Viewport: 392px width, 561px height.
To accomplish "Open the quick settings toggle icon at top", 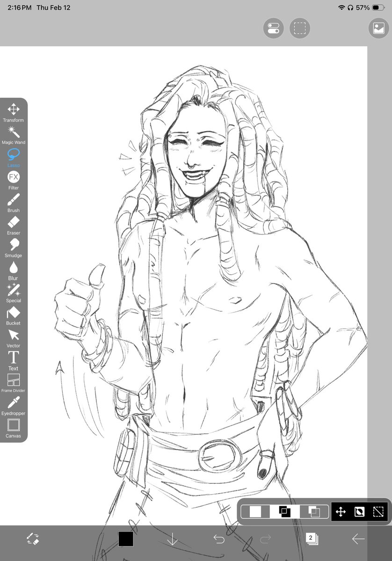I will (x=273, y=28).
